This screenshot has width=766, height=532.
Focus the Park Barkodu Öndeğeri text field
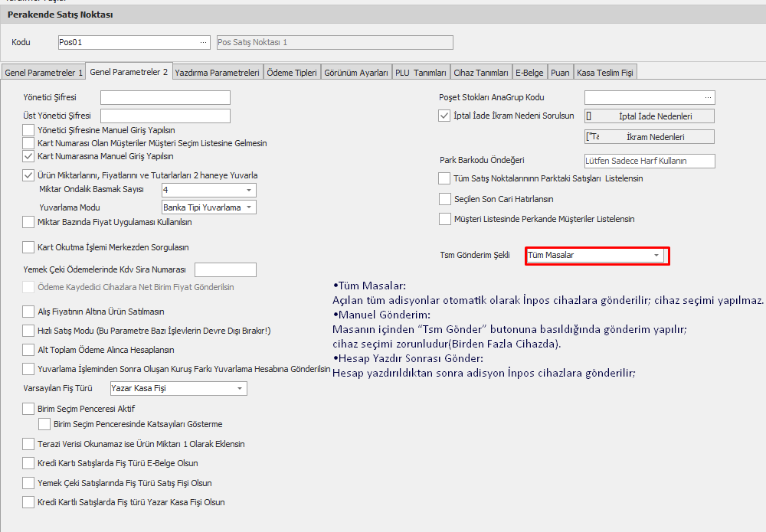(649, 161)
